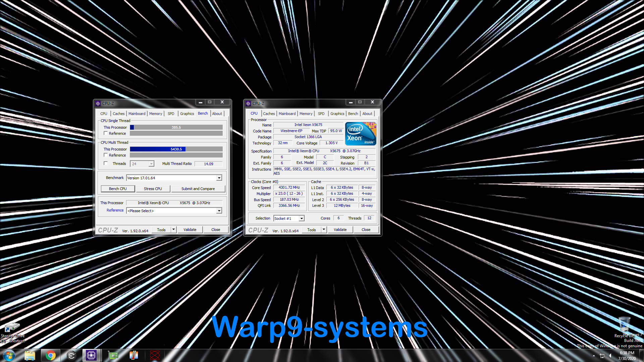
Task: Open the green graphics card taskbar icon
Action: coord(113,355)
